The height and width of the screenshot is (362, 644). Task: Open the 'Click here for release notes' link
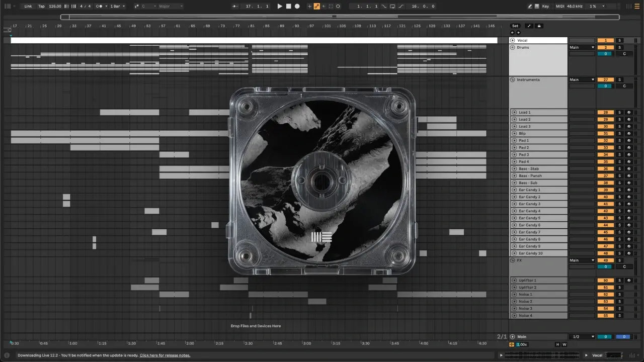(165, 355)
